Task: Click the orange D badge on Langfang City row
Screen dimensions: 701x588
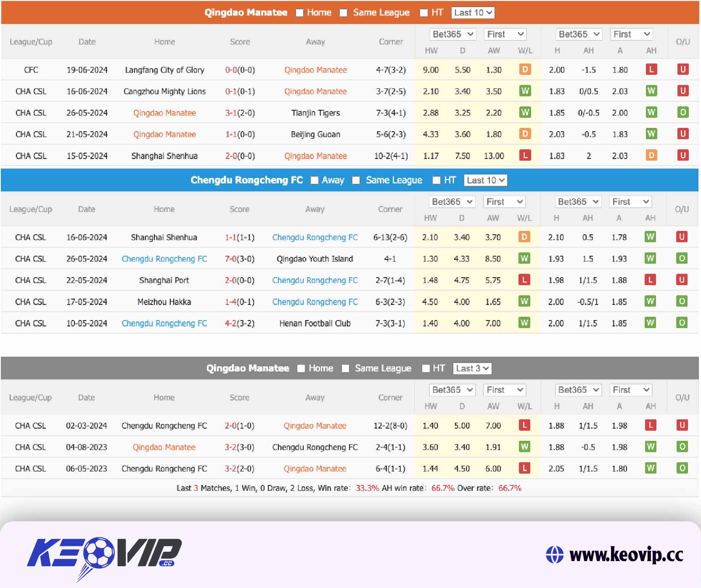Action: point(525,70)
